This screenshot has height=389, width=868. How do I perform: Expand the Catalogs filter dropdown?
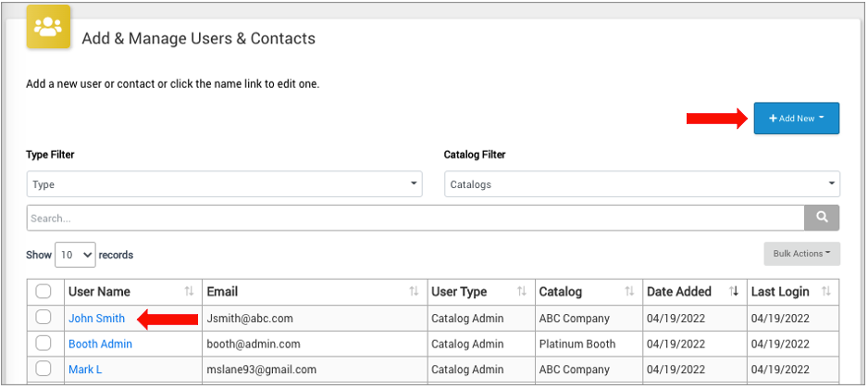click(x=641, y=184)
